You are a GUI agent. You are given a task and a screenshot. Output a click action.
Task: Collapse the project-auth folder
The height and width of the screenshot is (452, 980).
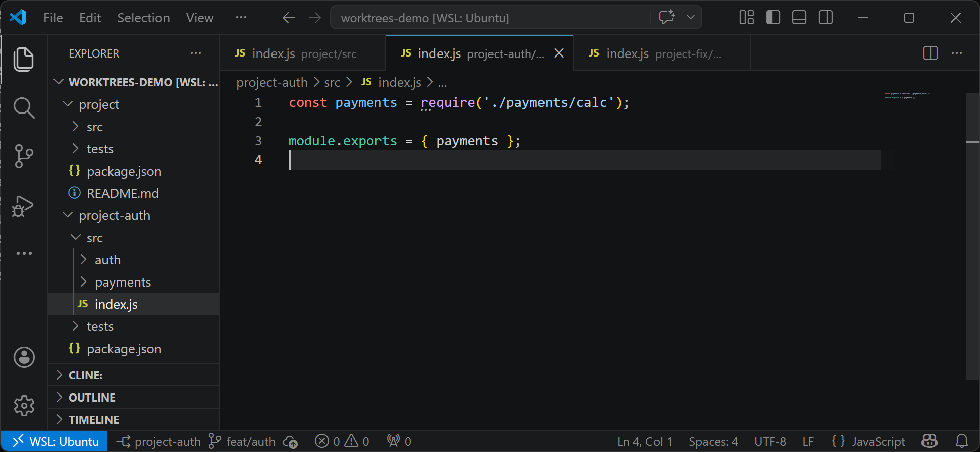click(134, 215)
